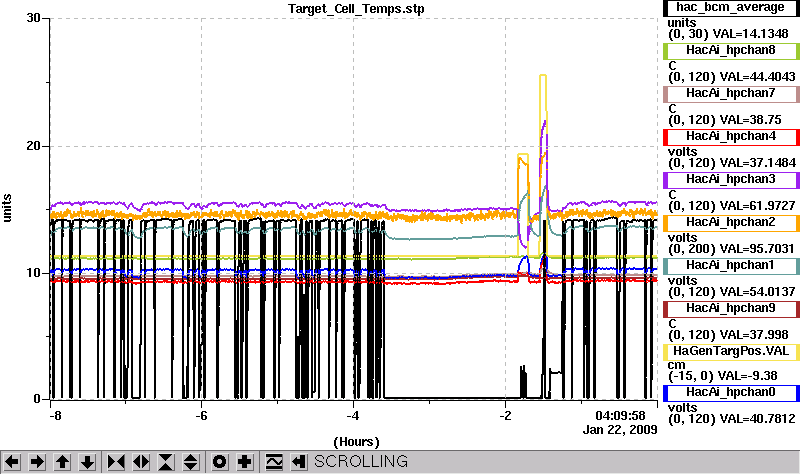The image size is (800, 474).
Task: Click the 20 tick label on y-axis
Action: pos(34,146)
